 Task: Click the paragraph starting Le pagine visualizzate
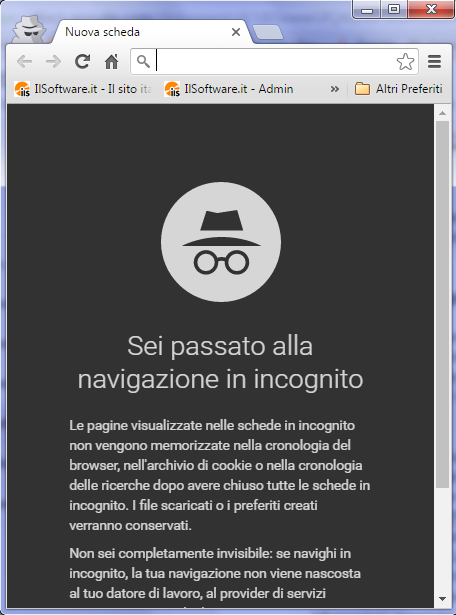(x=220, y=475)
